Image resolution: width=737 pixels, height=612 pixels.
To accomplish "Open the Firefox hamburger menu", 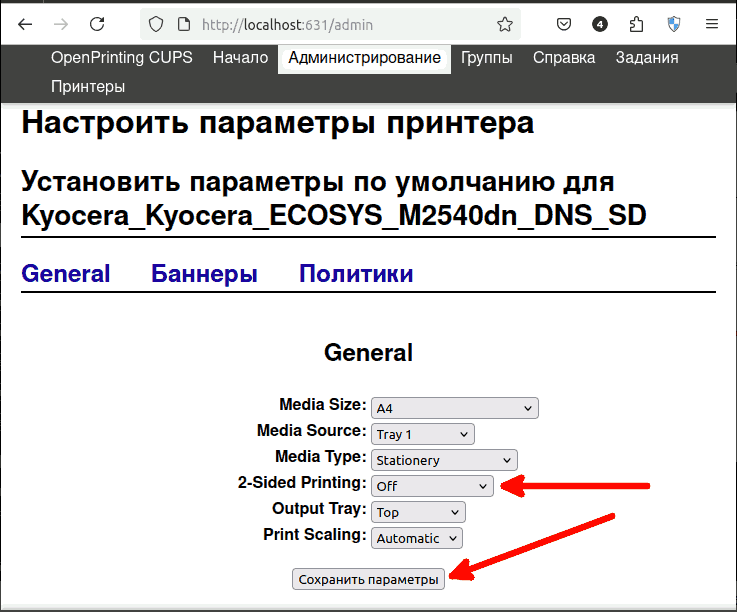I will coord(712,24).
